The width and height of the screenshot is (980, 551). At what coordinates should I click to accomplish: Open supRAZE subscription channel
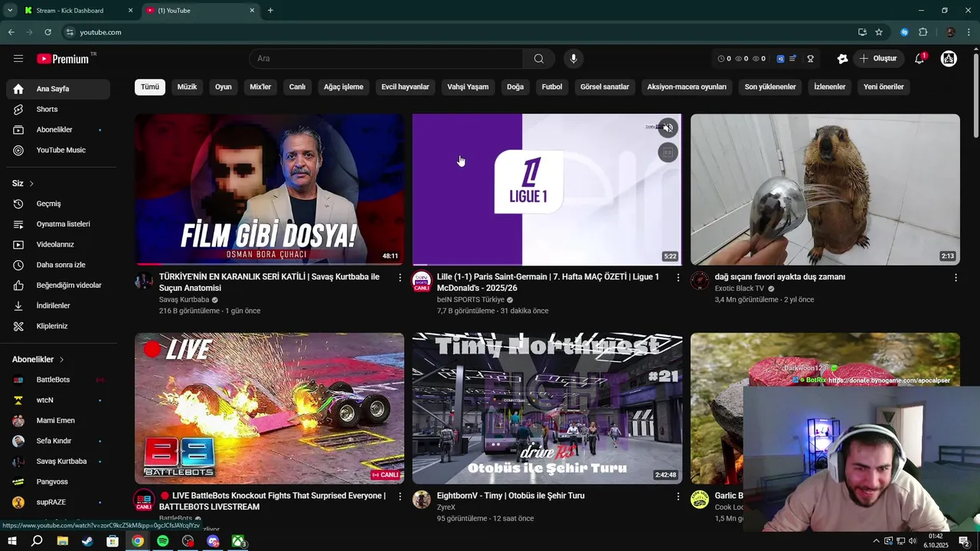(x=58, y=502)
